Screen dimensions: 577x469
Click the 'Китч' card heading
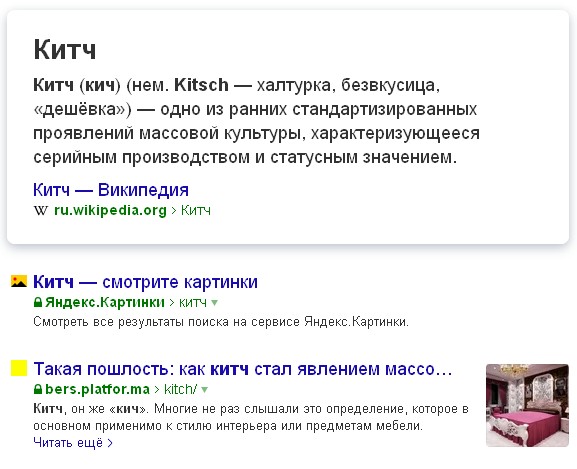pos(65,49)
